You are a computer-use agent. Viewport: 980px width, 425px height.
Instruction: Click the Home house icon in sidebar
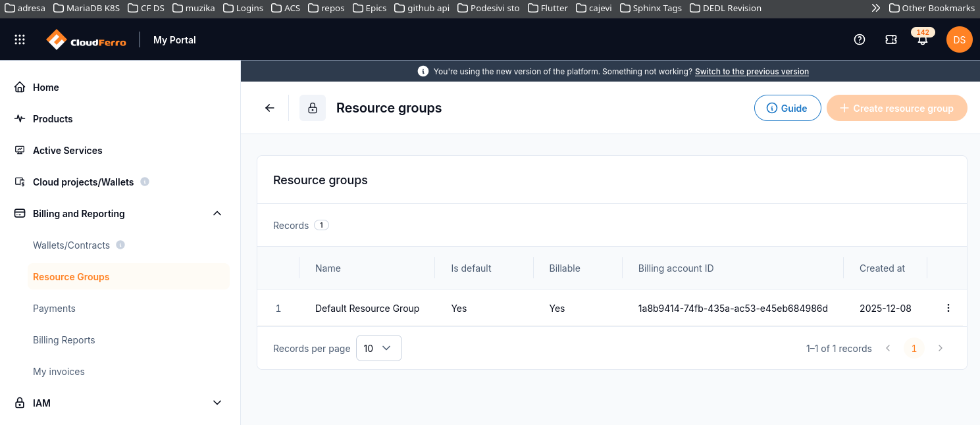[x=20, y=87]
